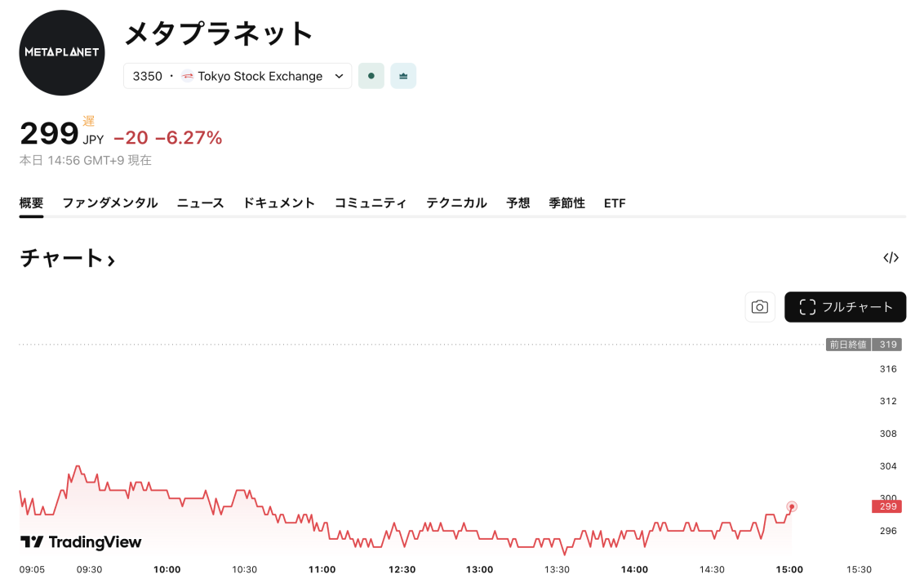Open the フルチャート full chart button
Viewport: 924px width, 588px height.
coord(845,307)
